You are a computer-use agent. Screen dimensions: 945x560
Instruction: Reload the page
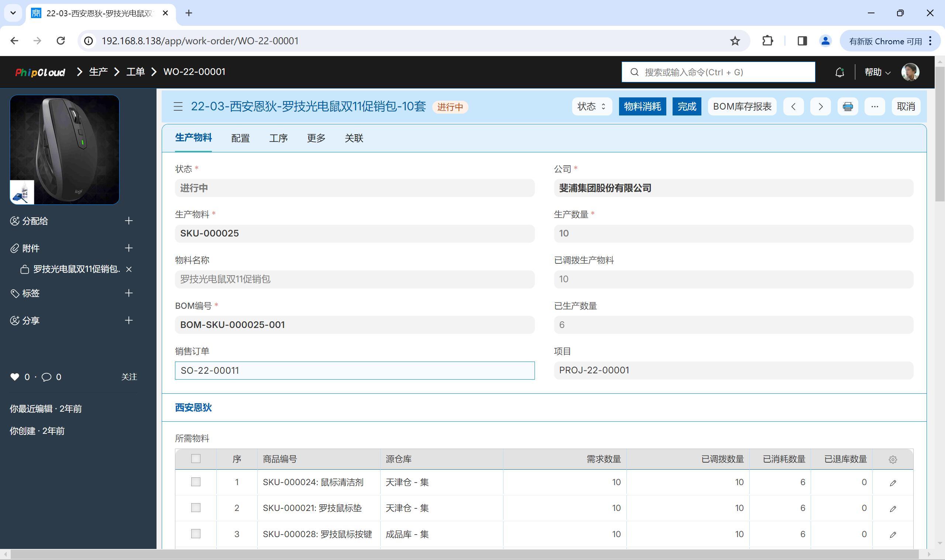61,41
